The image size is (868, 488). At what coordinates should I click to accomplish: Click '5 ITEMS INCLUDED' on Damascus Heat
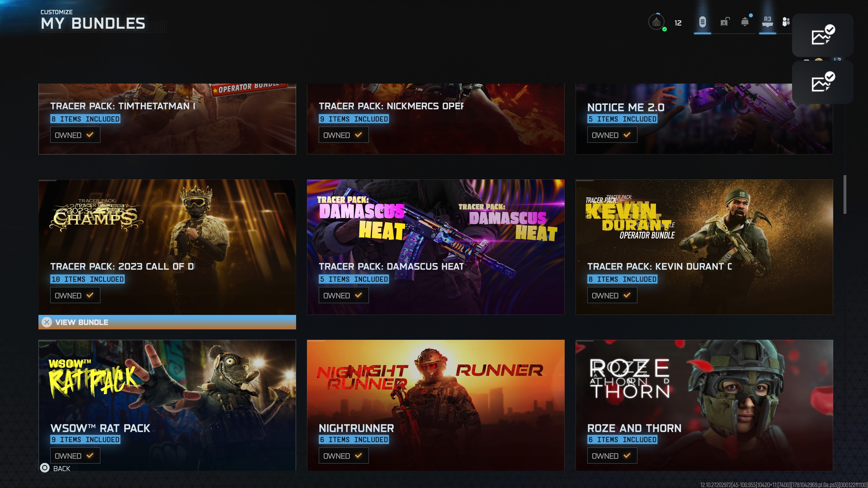point(354,279)
